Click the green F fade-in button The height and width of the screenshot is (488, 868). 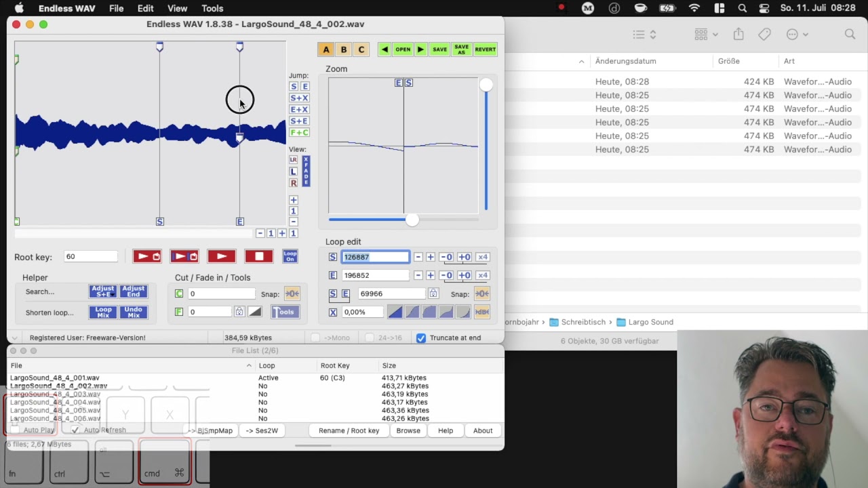tap(179, 312)
